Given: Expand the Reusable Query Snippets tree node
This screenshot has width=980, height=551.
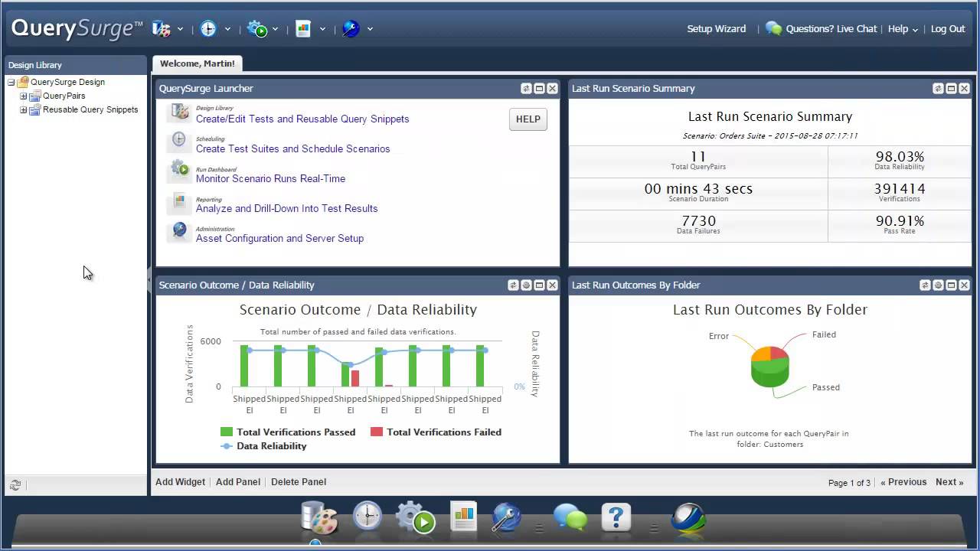Looking at the screenshot, I should click(23, 109).
